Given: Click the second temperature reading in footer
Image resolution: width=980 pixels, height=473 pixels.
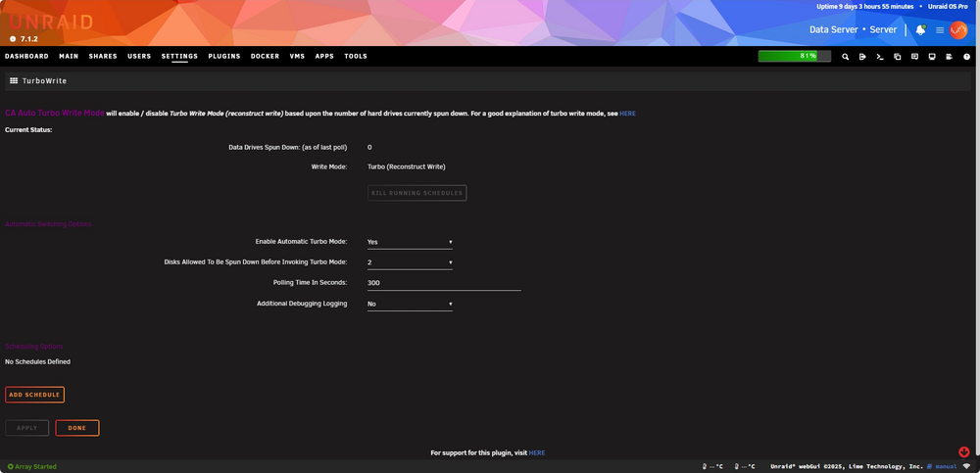Looking at the screenshot, I should [x=745, y=467].
